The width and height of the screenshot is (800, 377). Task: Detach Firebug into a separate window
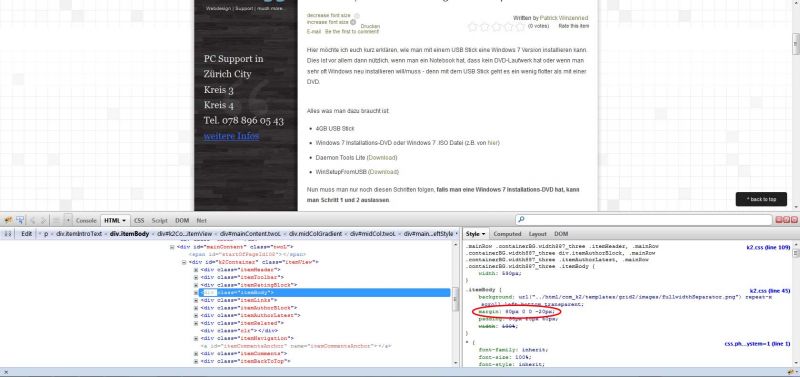786,220
